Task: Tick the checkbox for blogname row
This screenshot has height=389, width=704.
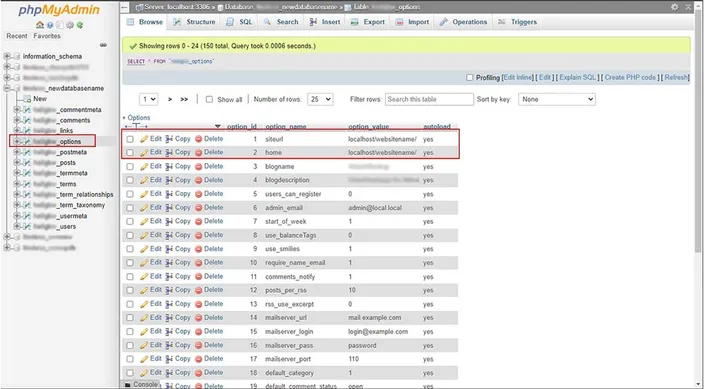Action: (130, 167)
